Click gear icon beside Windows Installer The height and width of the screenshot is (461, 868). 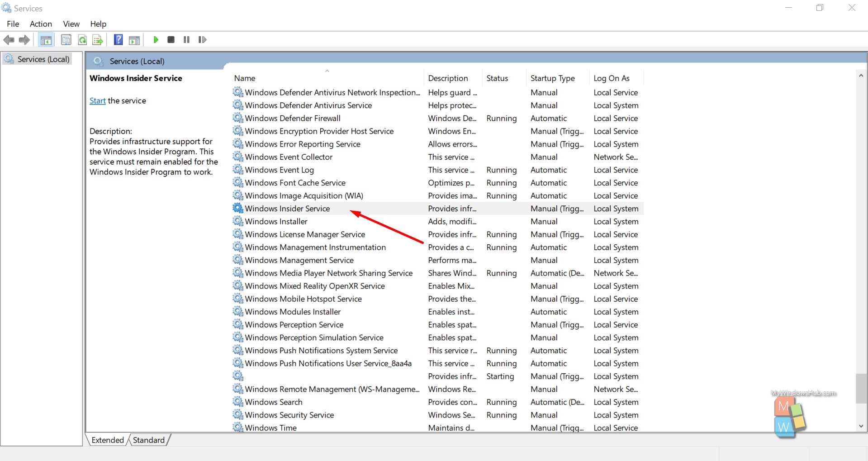[238, 221]
